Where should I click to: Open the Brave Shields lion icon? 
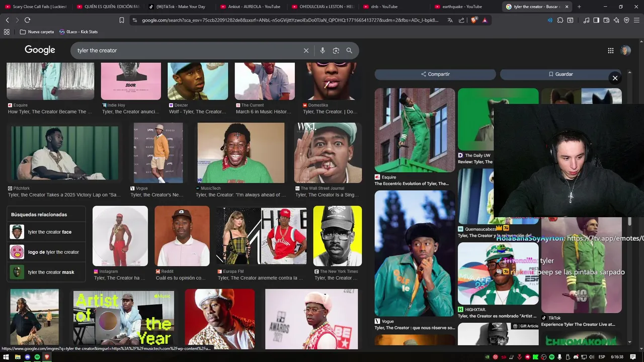pos(473,20)
